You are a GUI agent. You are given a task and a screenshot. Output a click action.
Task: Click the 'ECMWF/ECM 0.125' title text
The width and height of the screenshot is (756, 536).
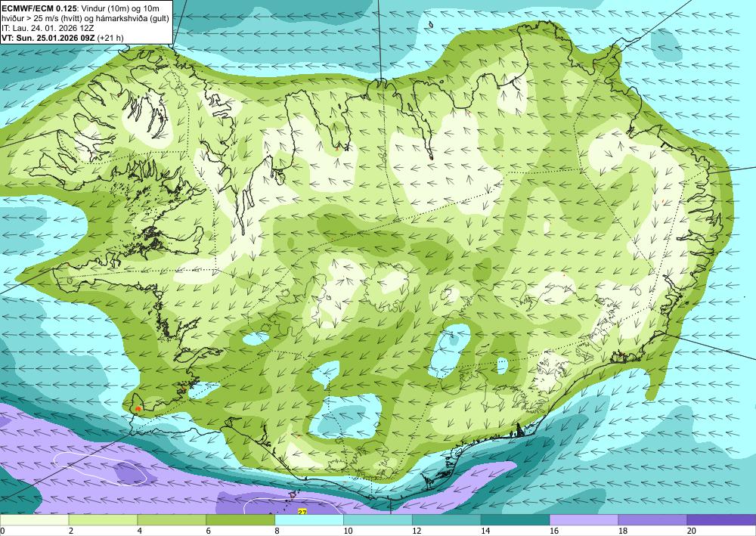click(39, 8)
